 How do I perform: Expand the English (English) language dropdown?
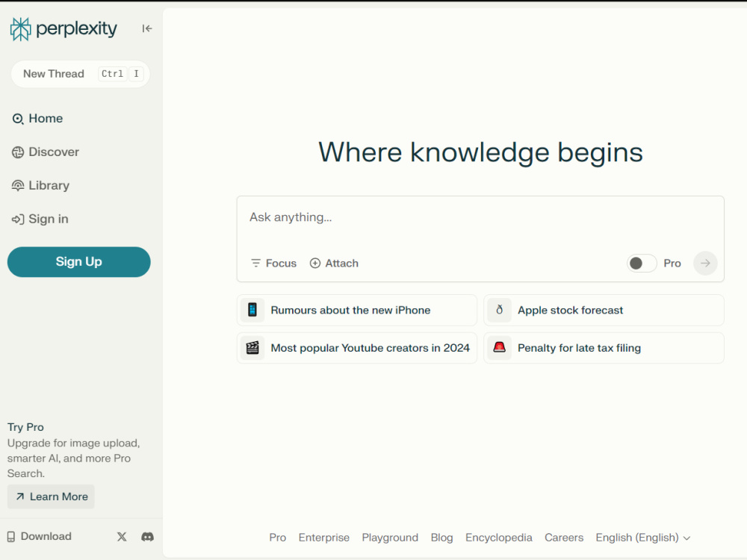[x=643, y=538]
